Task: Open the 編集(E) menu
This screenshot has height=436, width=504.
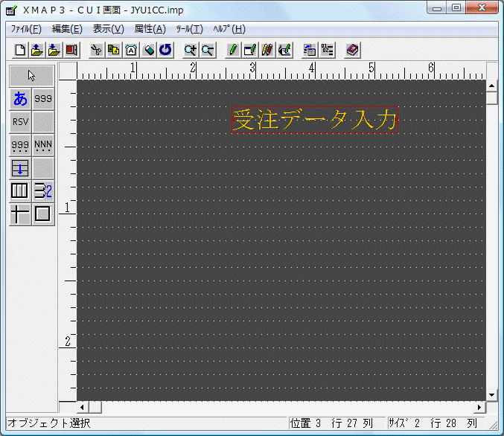Action: 67,29
